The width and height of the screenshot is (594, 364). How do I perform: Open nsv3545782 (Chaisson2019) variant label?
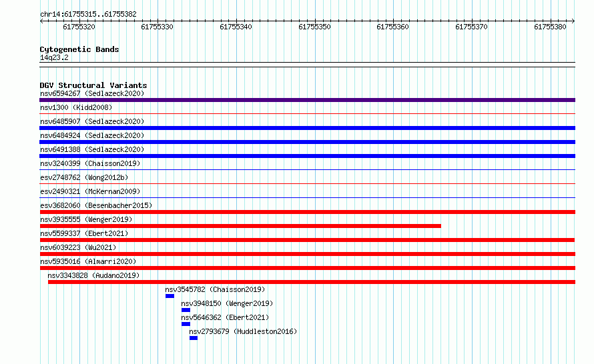tap(215, 289)
